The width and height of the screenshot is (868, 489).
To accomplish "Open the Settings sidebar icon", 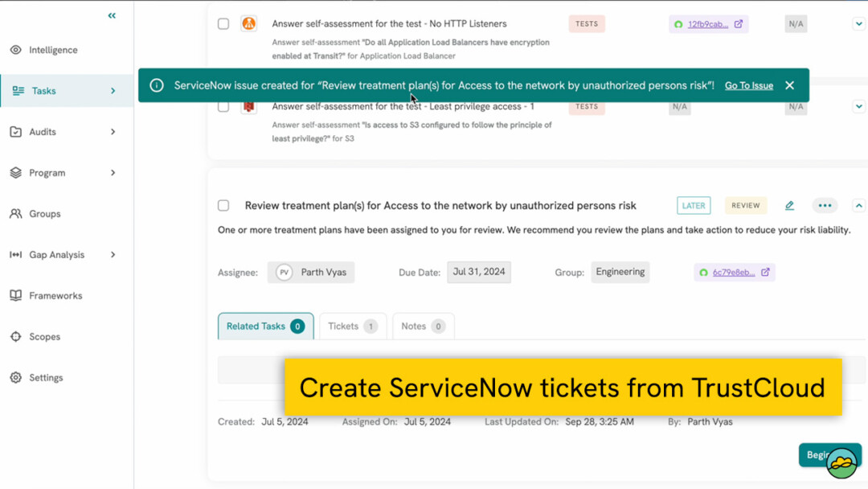I will [18, 377].
